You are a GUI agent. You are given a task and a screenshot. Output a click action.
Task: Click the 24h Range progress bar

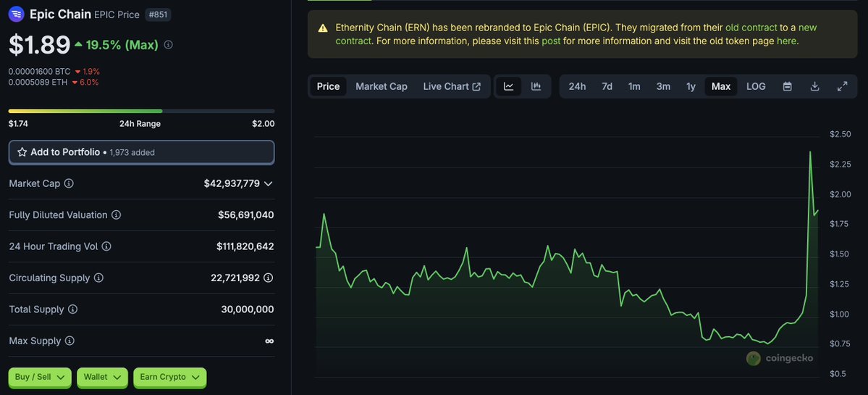coord(141,112)
